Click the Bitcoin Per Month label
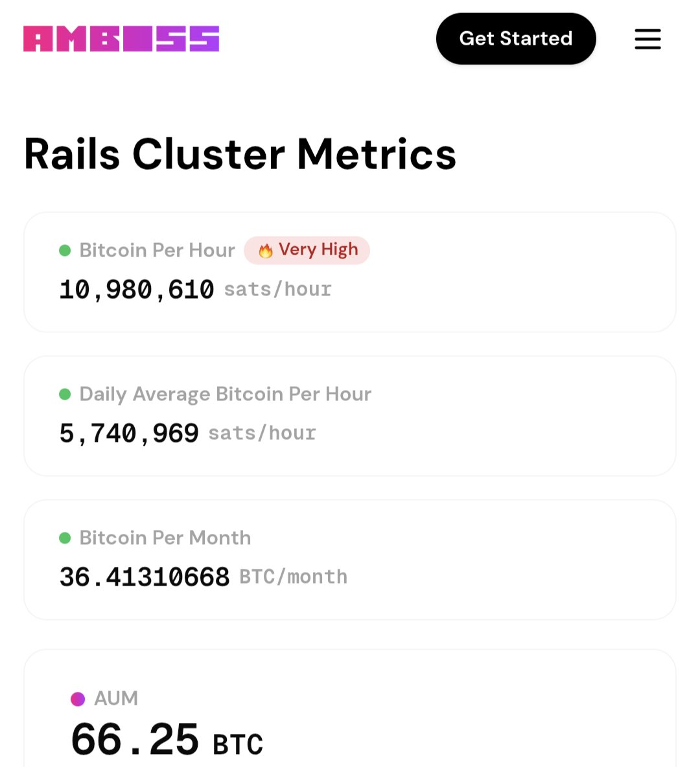 [x=165, y=538]
